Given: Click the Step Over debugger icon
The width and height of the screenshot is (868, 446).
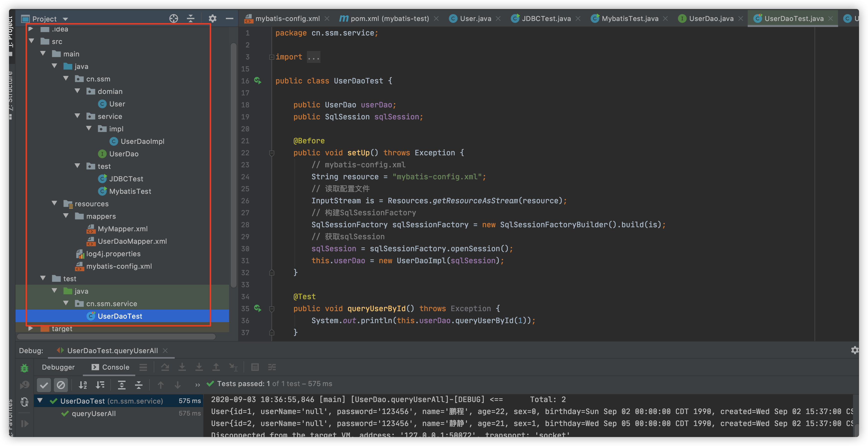Looking at the screenshot, I should tap(165, 367).
